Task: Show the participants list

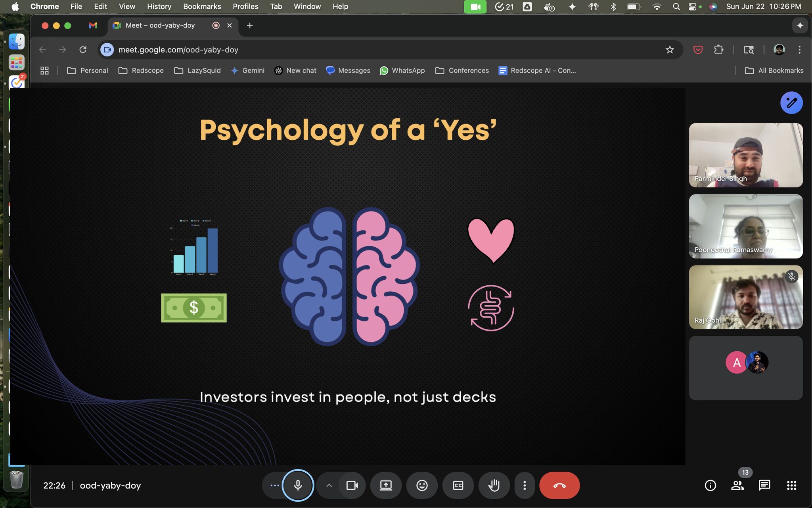Action: tap(737, 485)
